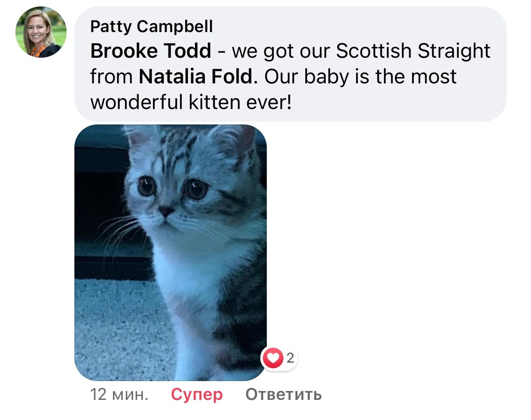Click Ответить to reply to comment

tap(283, 394)
